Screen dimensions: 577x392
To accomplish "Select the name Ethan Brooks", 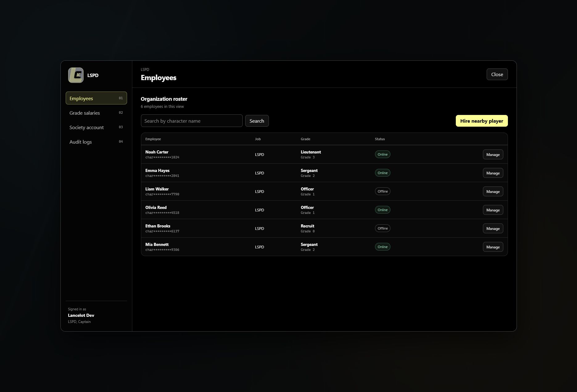I will point(158,226).
